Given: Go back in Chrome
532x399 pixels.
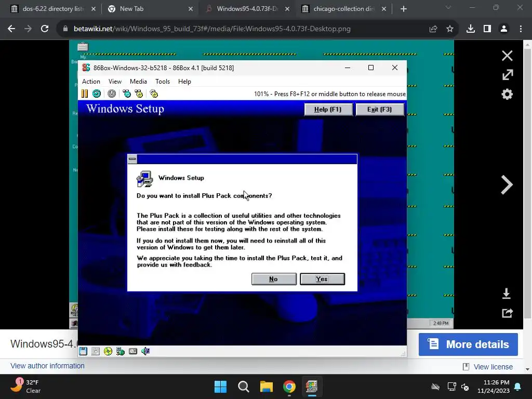Looking at the screenshot, I should (x=11, y=29).
